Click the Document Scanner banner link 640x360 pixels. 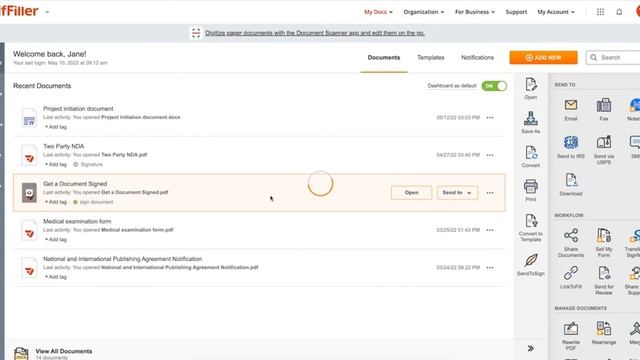(x=315, y=33)
